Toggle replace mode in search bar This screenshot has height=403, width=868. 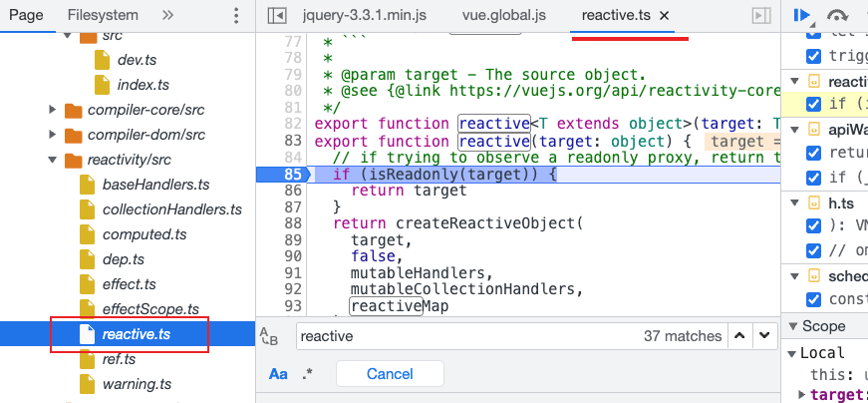click(268, 337)
